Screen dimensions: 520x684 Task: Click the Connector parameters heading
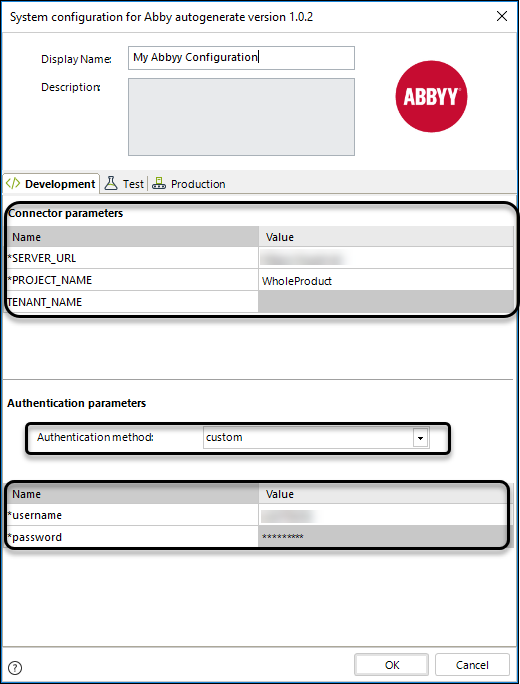(65, 213)
